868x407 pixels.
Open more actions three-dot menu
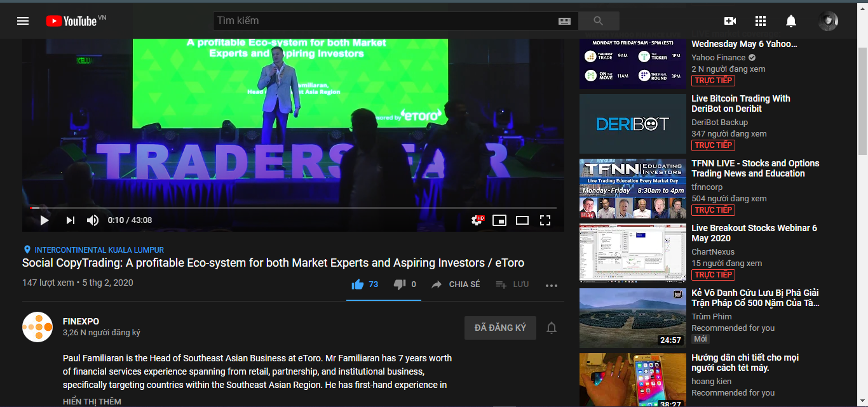pyautogui.click(x=552, y=286)
